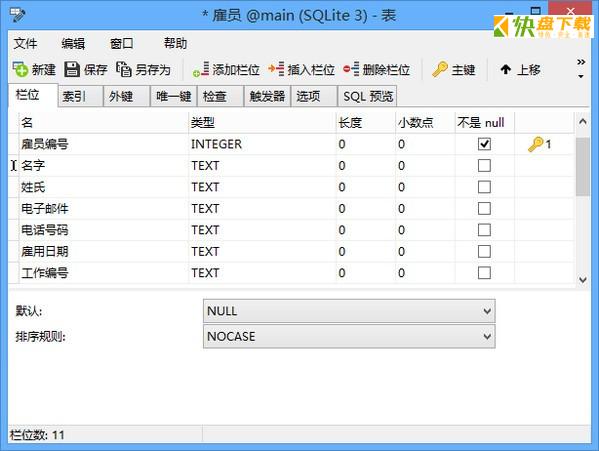Click the table designer icon in title bar
Image resolution: width=599 pixels, height=451 pixels.
click(17, 15)
